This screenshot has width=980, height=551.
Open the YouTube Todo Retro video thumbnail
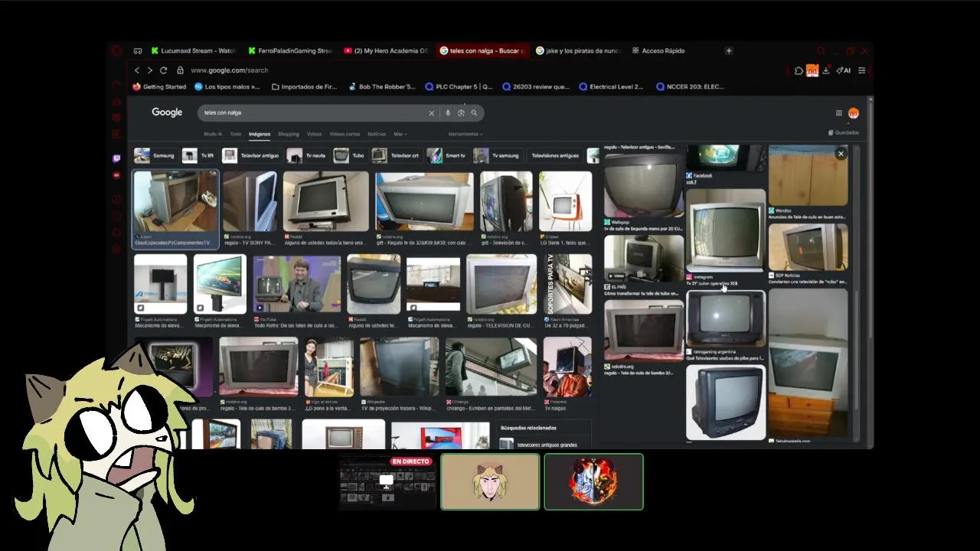click(297, 285)
